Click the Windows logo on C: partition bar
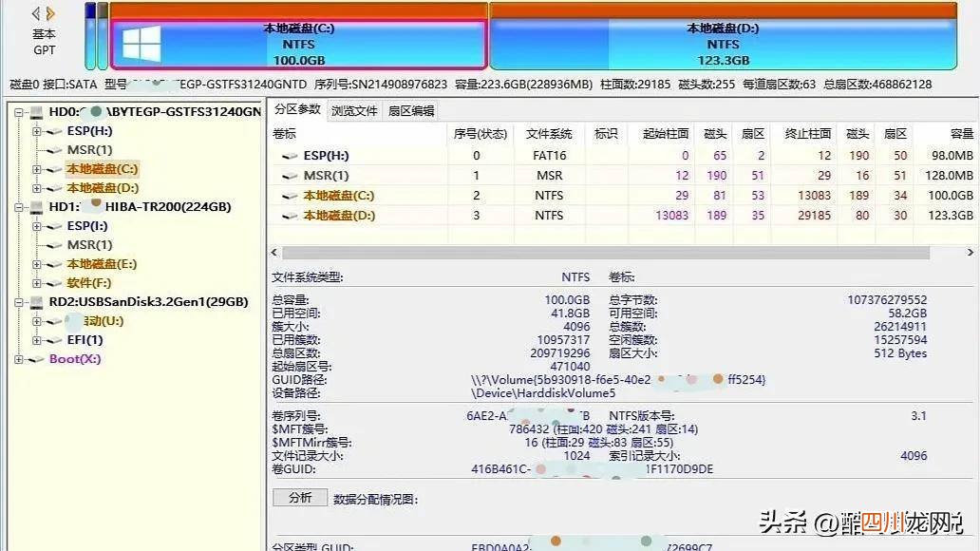Image resolution: width=980 pixels, height=551 pixels. click(141, 44)
